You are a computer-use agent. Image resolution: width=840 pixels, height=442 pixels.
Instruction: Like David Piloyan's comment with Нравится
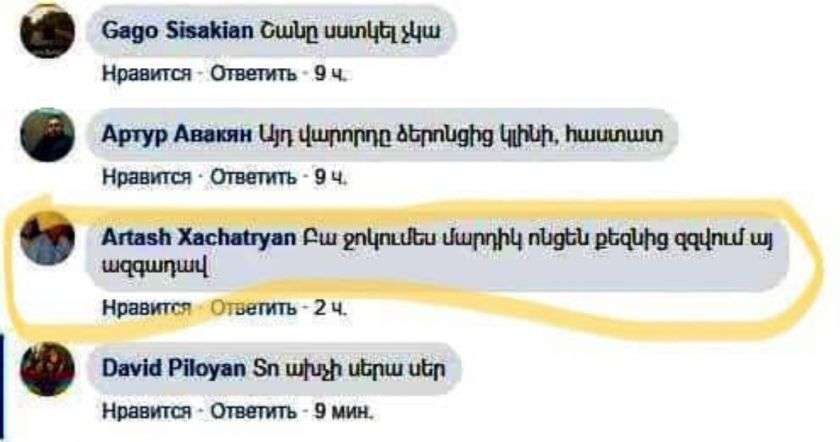(146, 411)
